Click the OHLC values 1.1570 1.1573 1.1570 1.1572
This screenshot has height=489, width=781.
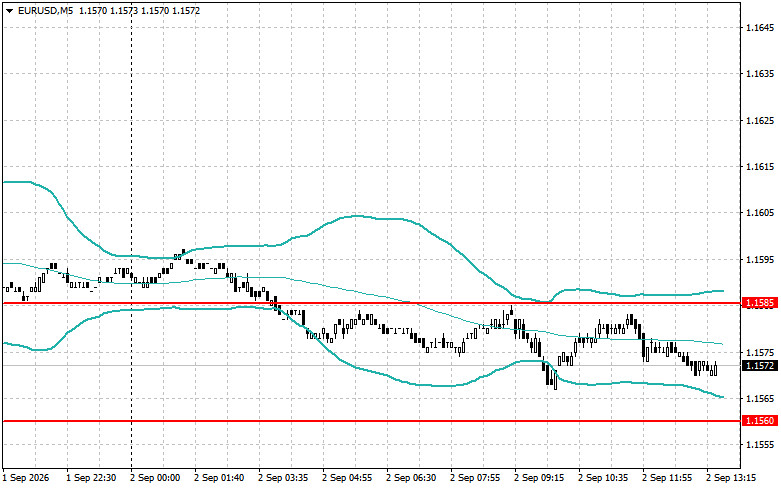pos(139,10)
